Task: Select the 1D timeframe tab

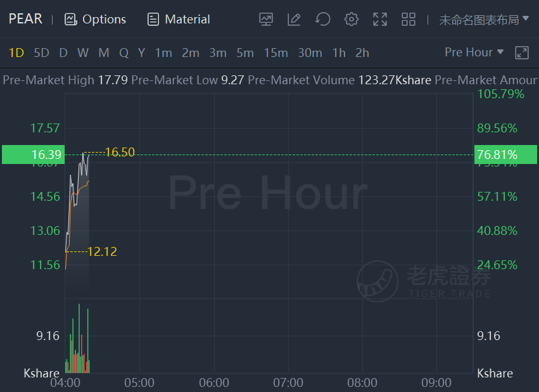Action: [16, 53]
